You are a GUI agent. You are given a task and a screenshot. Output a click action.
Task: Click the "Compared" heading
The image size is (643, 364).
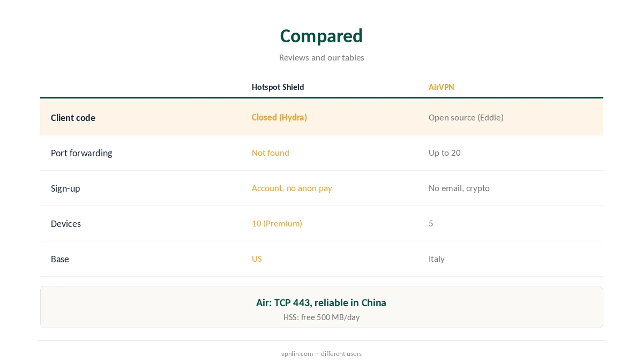pyautogui.click(x=322, y=36)
